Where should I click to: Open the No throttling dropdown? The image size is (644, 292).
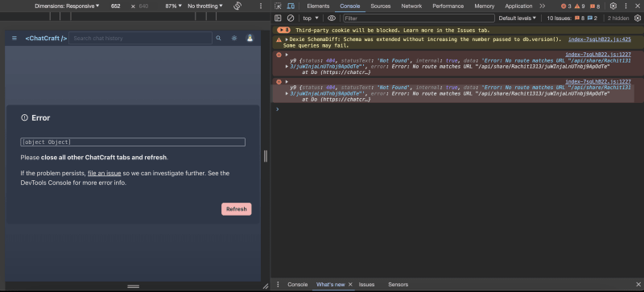coord(205,6)
